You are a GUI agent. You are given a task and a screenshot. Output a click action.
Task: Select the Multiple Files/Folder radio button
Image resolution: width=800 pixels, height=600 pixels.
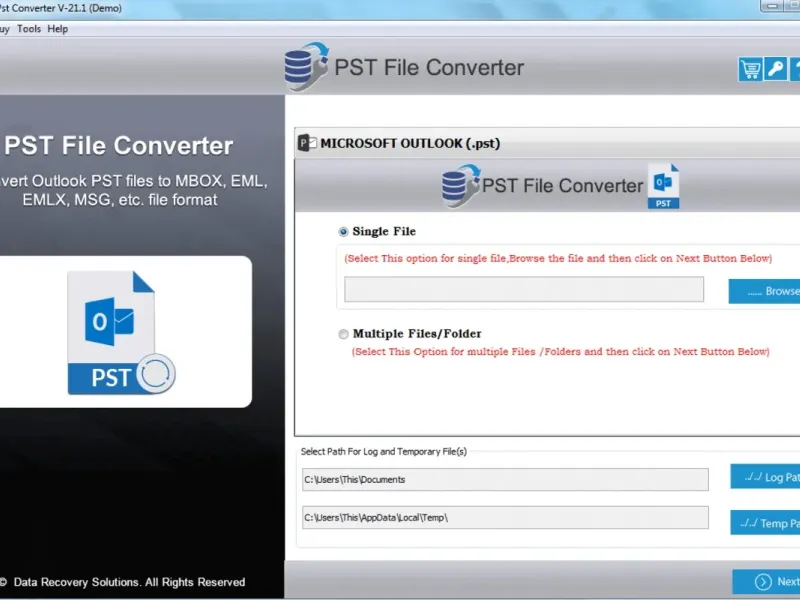point(343,334)
